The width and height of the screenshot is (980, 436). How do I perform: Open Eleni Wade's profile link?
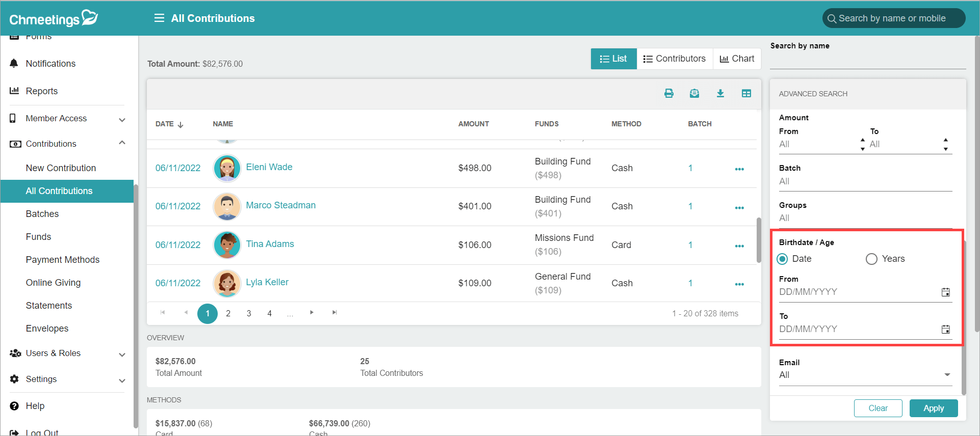coord(269,167)
